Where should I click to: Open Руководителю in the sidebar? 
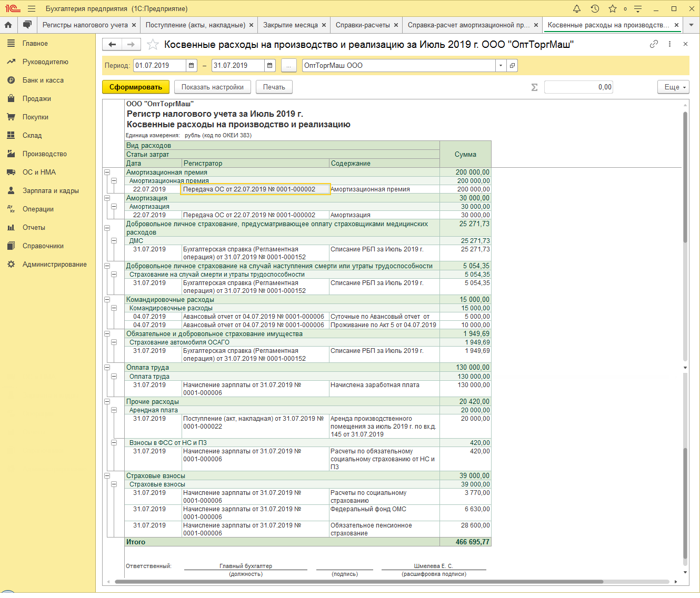click(x=45, y=62)
